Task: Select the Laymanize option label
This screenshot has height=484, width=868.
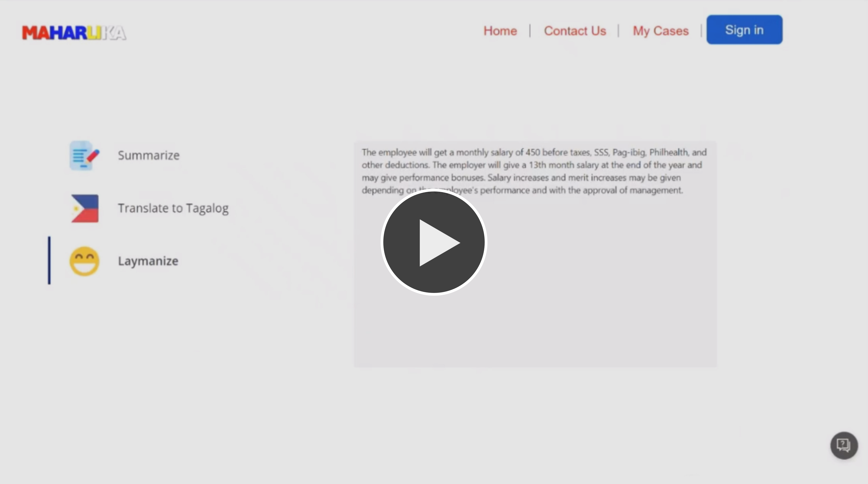Action: tap(148, 261)
